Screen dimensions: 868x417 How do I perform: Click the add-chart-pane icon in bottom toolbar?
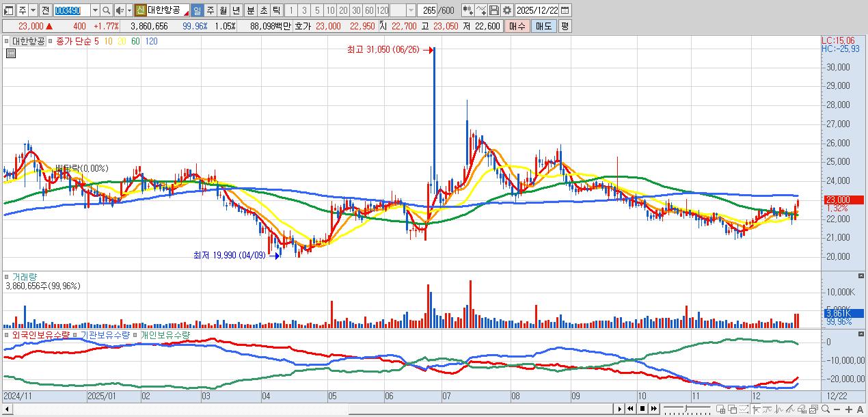720,409
